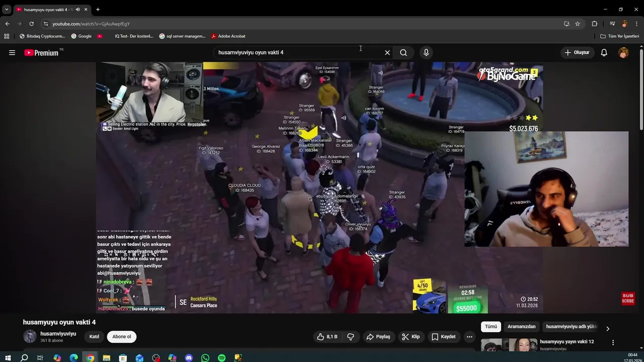
Task: Click the SUBSCRIBE watermark on video
Action: pyautogui.click(x=628, y=298)
